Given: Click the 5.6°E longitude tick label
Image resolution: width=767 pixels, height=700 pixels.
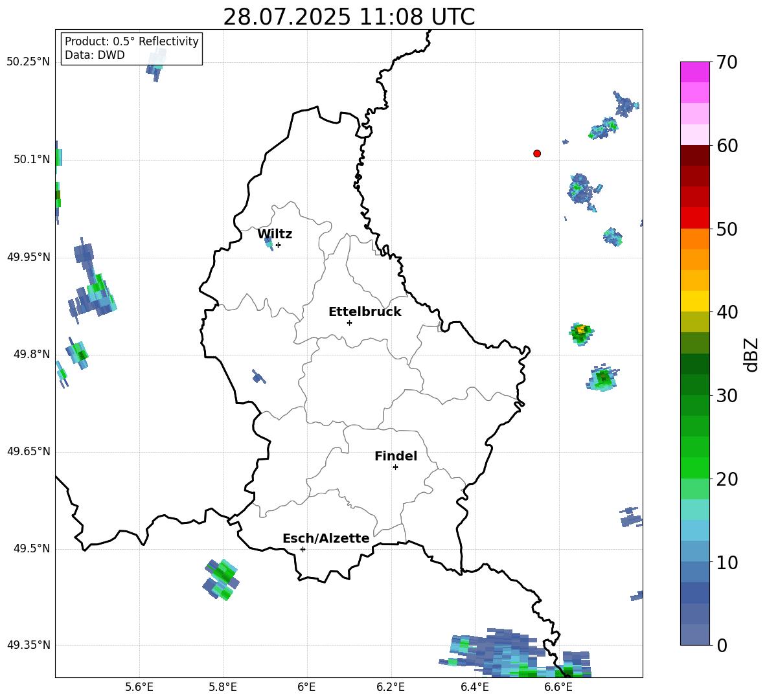Looking at the screenshot, I should (x=139, y=687).
